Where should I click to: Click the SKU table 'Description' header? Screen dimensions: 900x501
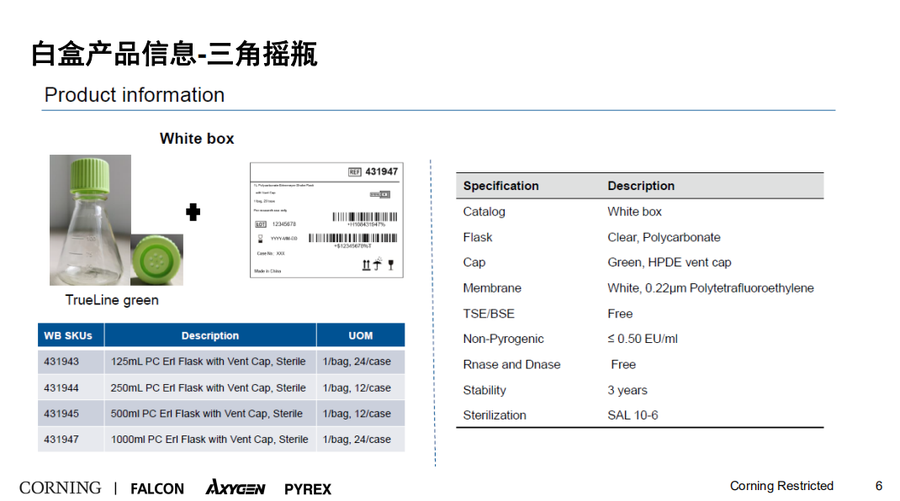coord(210,335)
